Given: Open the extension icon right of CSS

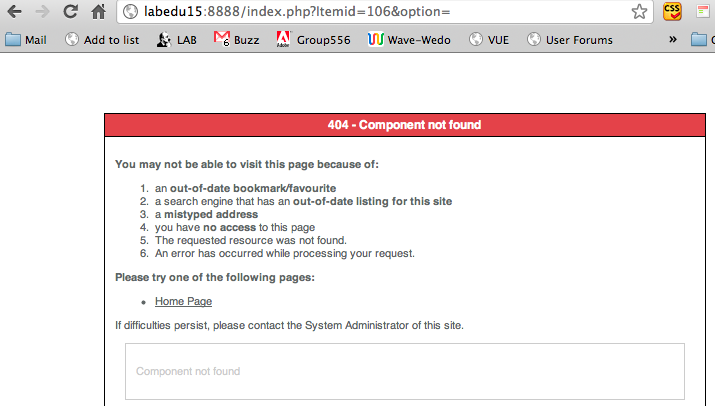Looking at the screenshot, I should 703,11.
